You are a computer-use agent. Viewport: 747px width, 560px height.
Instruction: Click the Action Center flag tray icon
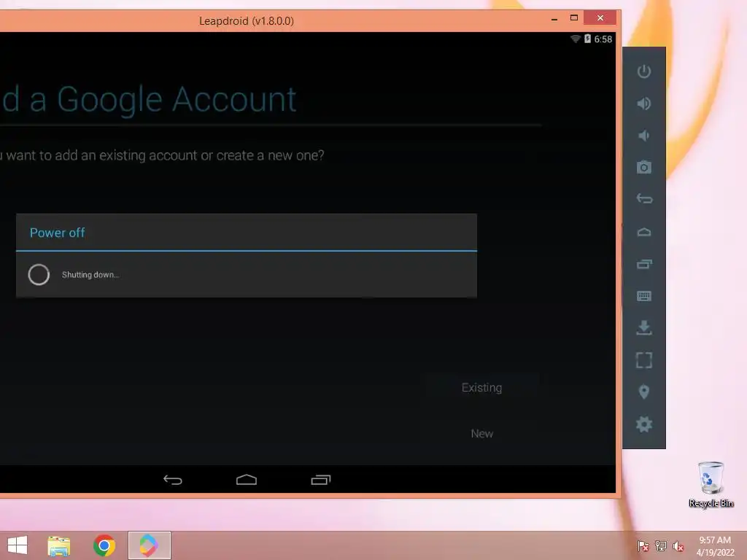pos(643,546)
